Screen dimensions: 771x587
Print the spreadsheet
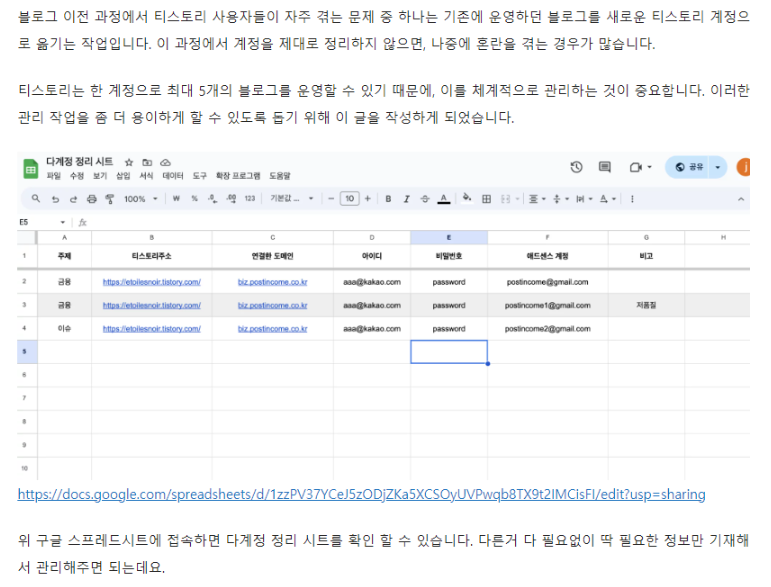pyautogui.click(x=91, y=199)
